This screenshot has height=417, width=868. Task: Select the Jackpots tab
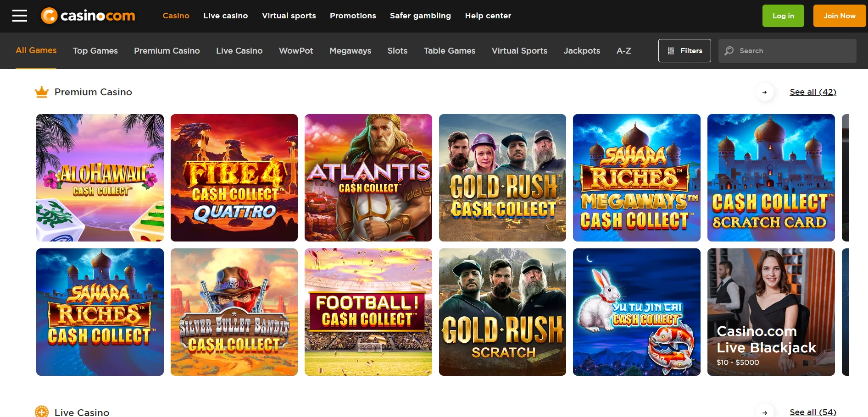582,51
